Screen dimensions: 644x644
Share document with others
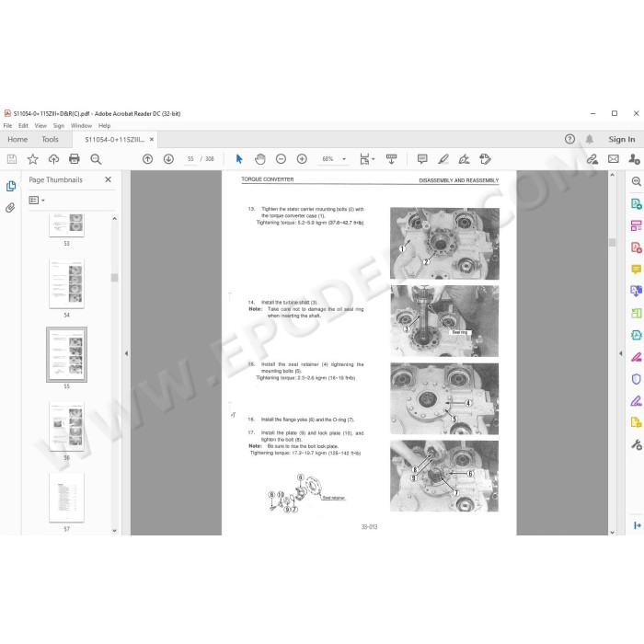coord(634,159)
